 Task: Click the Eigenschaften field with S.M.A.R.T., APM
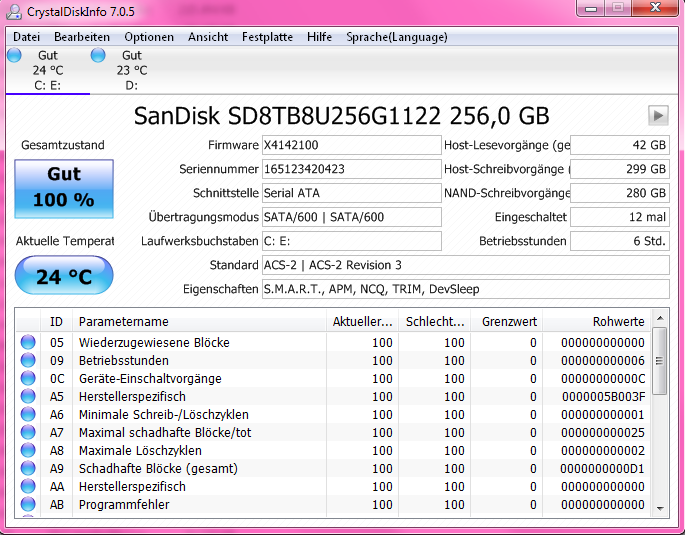click(x=466, y=289)
